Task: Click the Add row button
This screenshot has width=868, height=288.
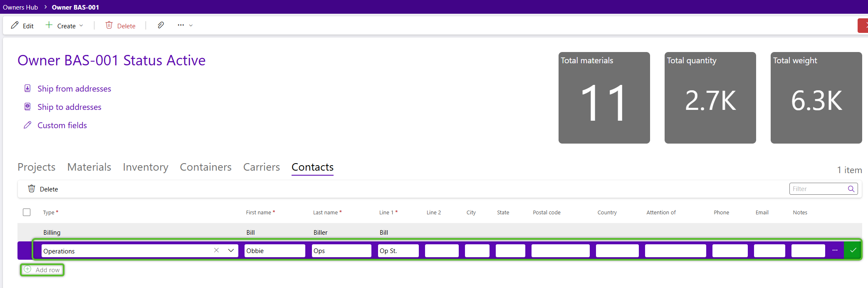Action: point(42,270)
